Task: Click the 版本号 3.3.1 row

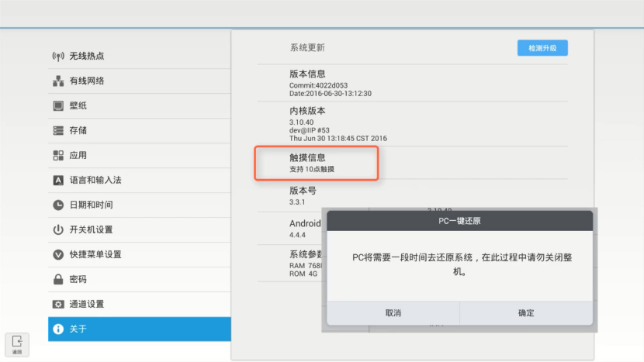Action: pos(412,196)
